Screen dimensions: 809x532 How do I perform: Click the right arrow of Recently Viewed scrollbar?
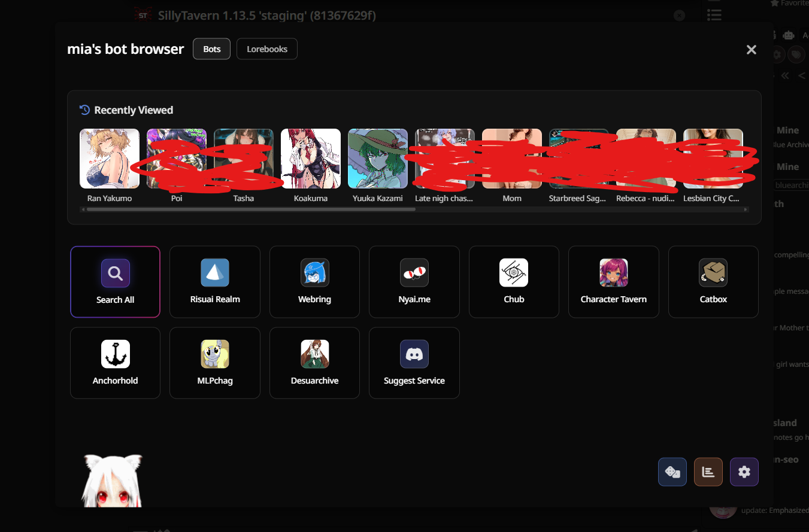(x=746, y=209)
